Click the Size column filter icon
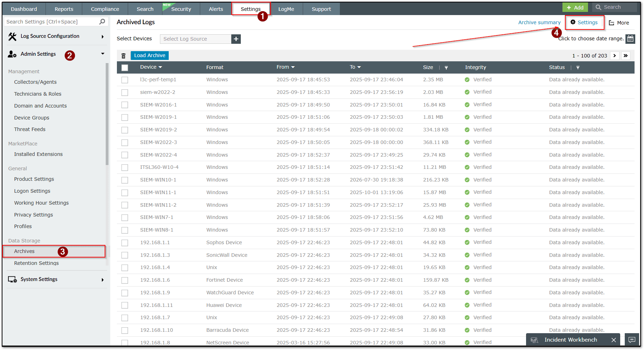This screenshot has height=350, width=644. point(446,68)
